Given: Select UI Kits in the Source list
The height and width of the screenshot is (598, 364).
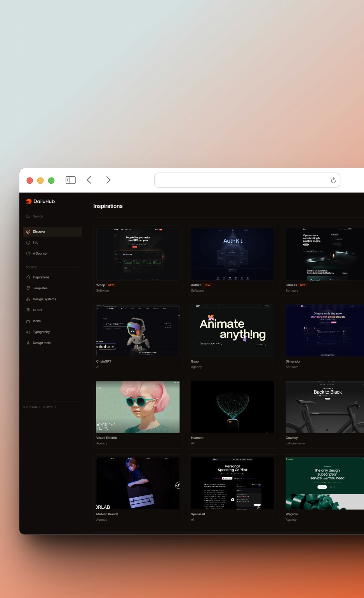Looking at the screenshot, I should click(53, 310).
